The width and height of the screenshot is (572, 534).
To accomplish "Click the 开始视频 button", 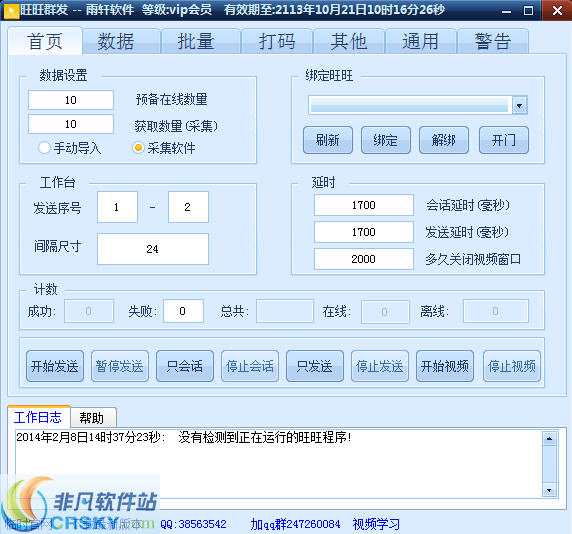I will point(445,366).
